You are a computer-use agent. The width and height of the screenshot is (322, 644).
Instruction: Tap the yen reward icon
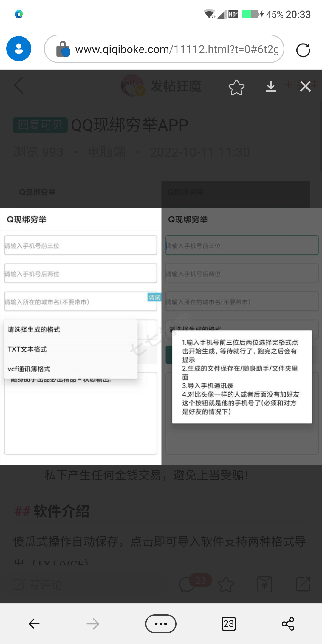point(264,584)
